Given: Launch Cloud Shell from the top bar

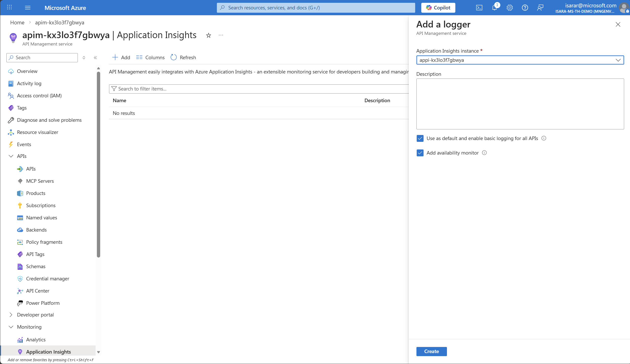Looking at the screenshot, I should [x=479, y=8].
